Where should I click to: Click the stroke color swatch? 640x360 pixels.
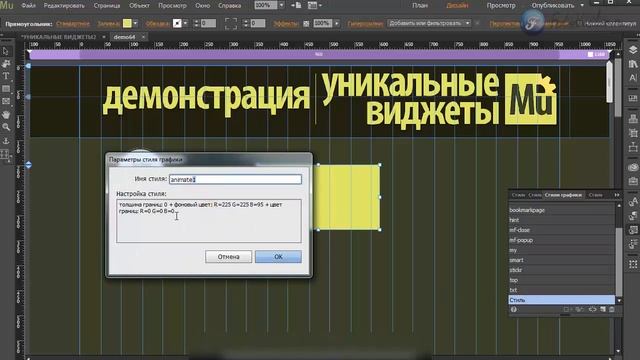(177, 23)
